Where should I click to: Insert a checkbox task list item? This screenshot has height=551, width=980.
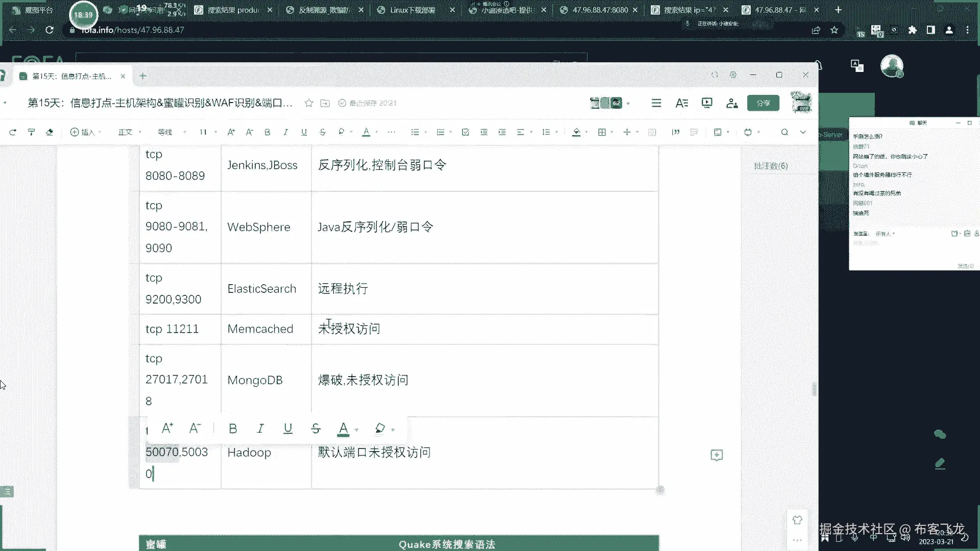click(x=465, y=132)
